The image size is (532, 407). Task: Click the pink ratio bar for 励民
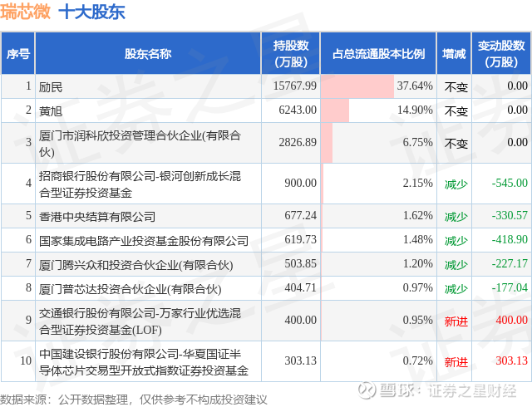click(x=357, y=86)
